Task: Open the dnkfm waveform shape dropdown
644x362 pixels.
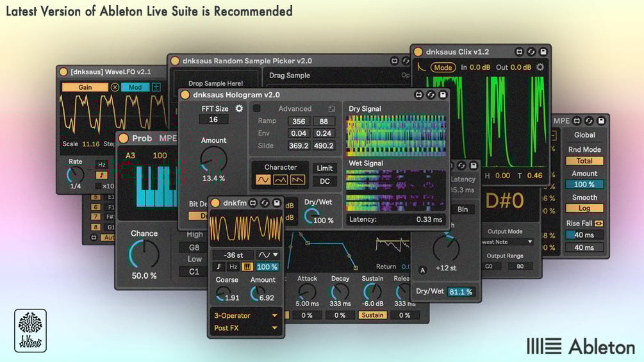Action: 268,255
